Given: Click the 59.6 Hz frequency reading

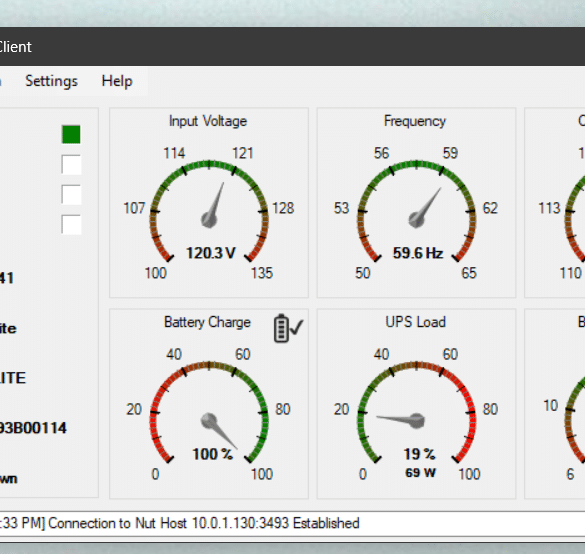Looking at the screenshot, I should click(418, 253).
